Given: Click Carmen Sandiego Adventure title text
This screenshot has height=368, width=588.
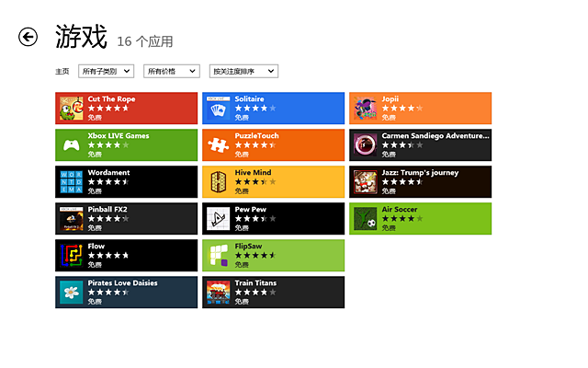Looking at the screenshot, I should point(435,136).
